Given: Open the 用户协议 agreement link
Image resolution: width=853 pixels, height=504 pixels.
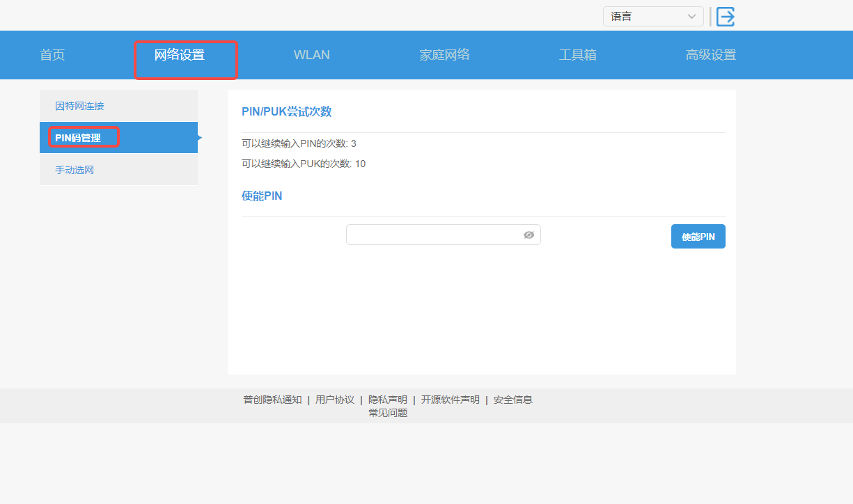Looking at the screenshot, I should click(x=335, y=399).
